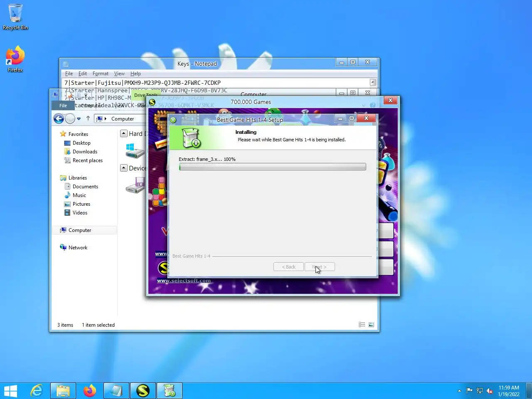Select the Windows local disk drive icon
The height and width of the screenshot is (399, 532).
pos(135,151)
